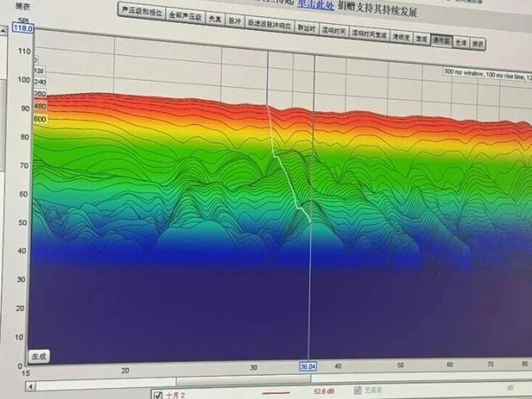The height and width of the screenshot is (399, 532).
Task: Toggle the 十月 2 trace checkbox
Action: tap(158, 395)
